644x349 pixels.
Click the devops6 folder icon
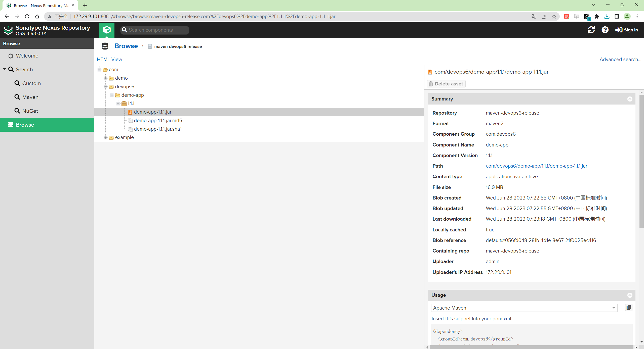(x=111, y=87)
